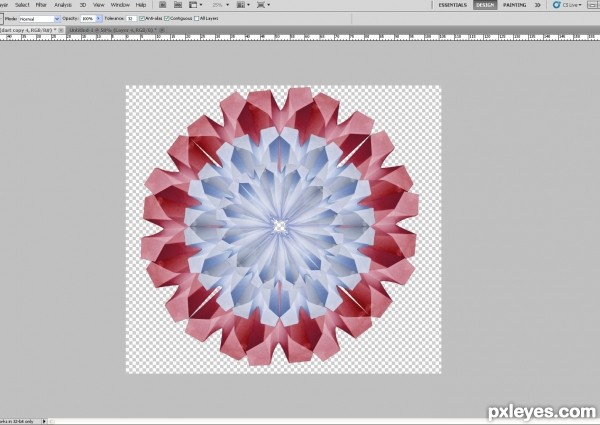Open the Window menu
Image resolution: width=600 pixels, height=425 pixels.
[120, 5]
